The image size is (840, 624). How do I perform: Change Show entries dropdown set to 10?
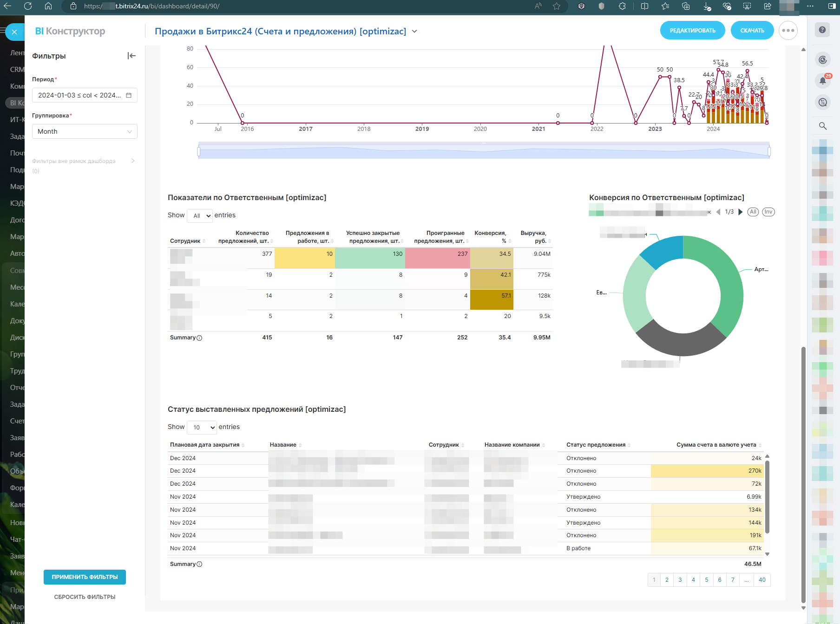[x=202, y=427]
